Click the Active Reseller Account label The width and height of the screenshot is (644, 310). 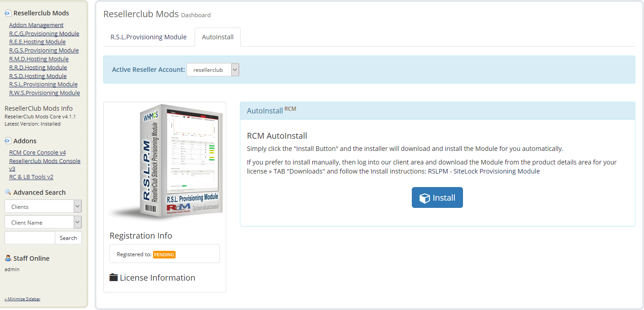[x=148, y=70]
